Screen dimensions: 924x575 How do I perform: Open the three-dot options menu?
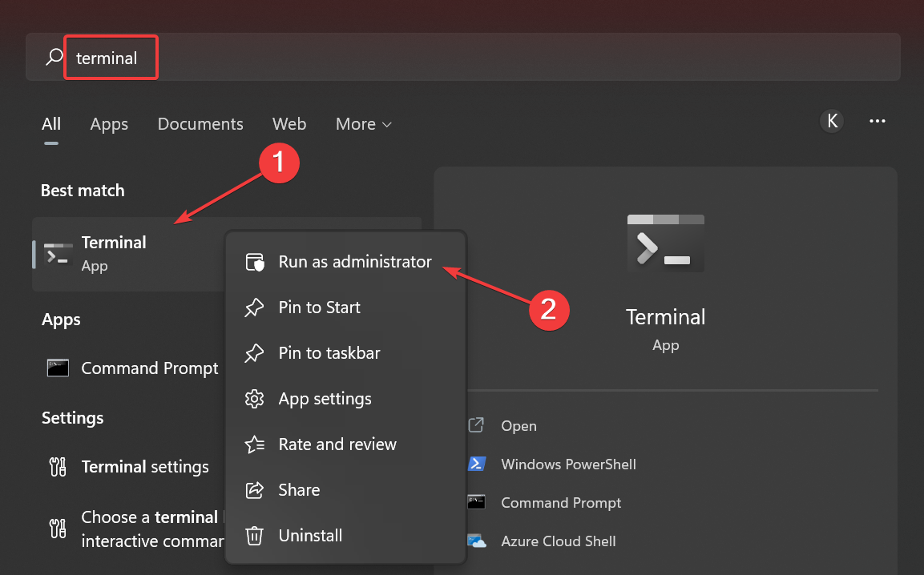pos(878,121)
